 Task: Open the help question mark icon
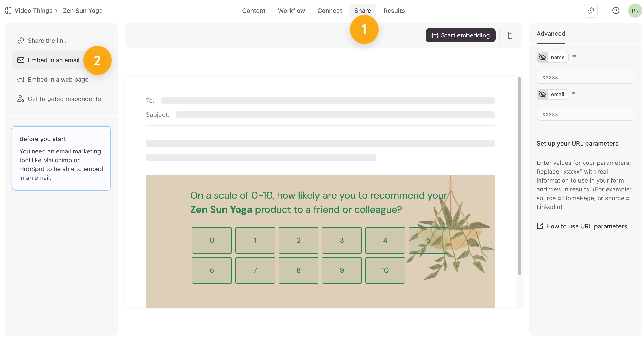pos(616,11)
